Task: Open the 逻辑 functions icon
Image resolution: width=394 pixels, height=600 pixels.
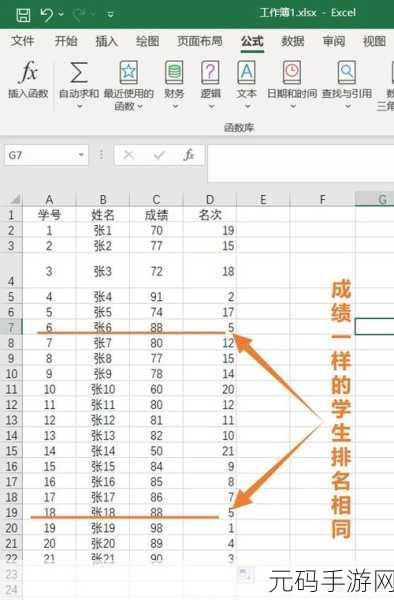Action: [x=210, y=72]
